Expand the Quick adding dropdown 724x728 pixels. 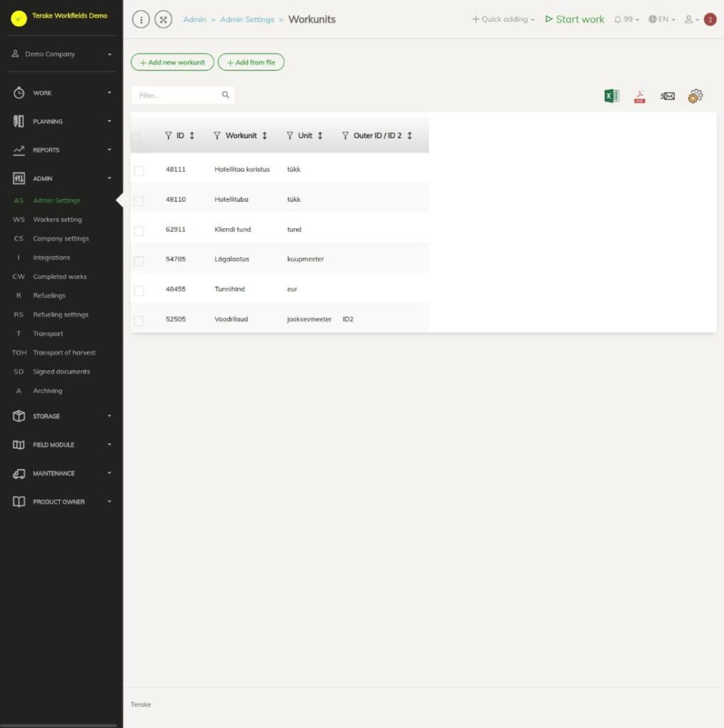coord(504,19)
